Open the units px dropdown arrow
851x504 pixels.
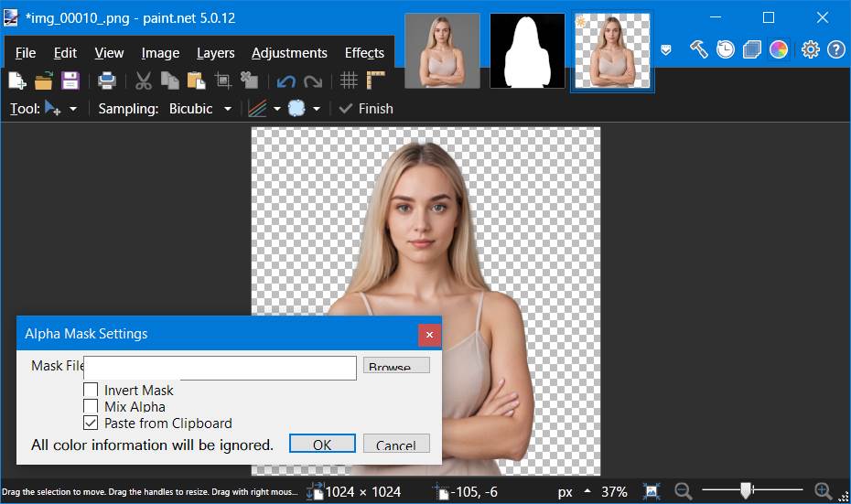(x=587, y=491)
